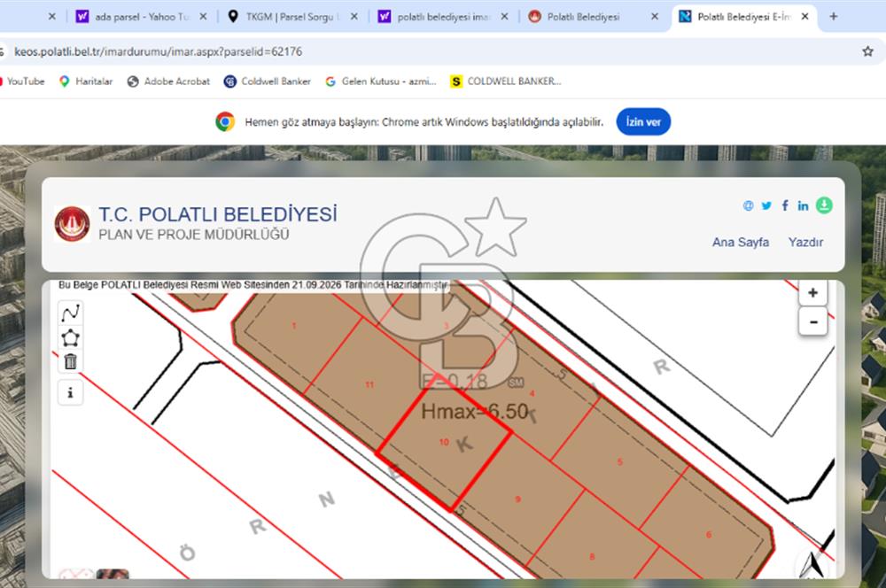
Task: Click the Hmax=6.50 label on map
Action: [x=475, y=411]
